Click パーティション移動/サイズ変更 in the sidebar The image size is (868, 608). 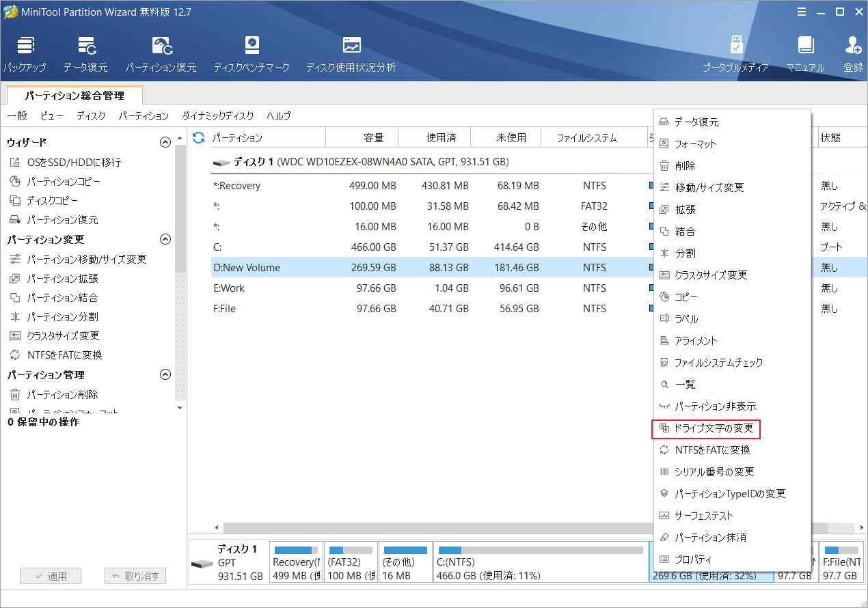pyautogui.click(x=78, y=260)
